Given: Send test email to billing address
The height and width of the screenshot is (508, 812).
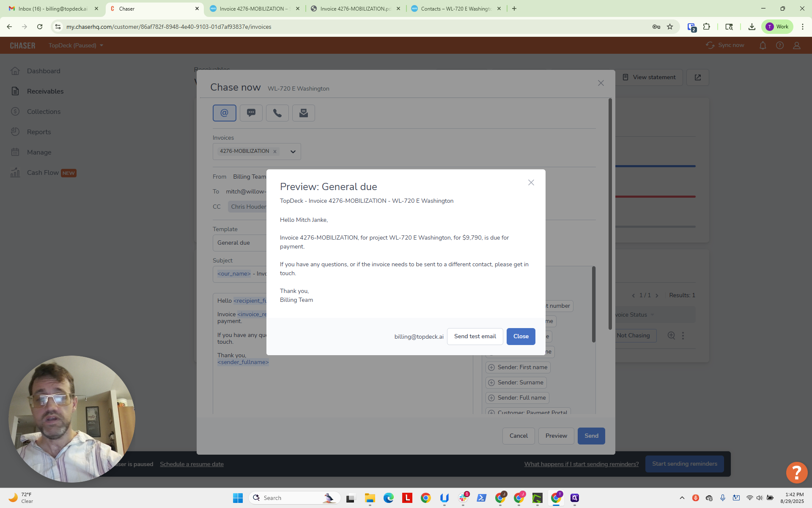Looking at the screenshot, I should (475, 337).
